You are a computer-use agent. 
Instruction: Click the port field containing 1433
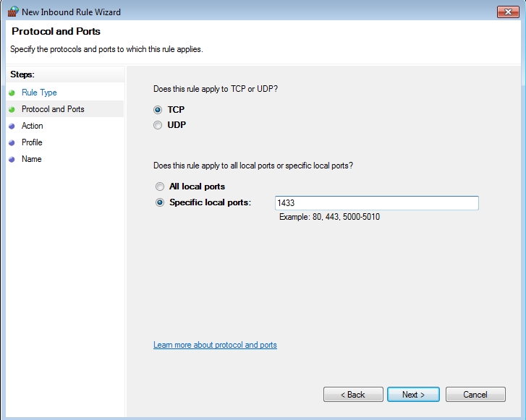376,203
